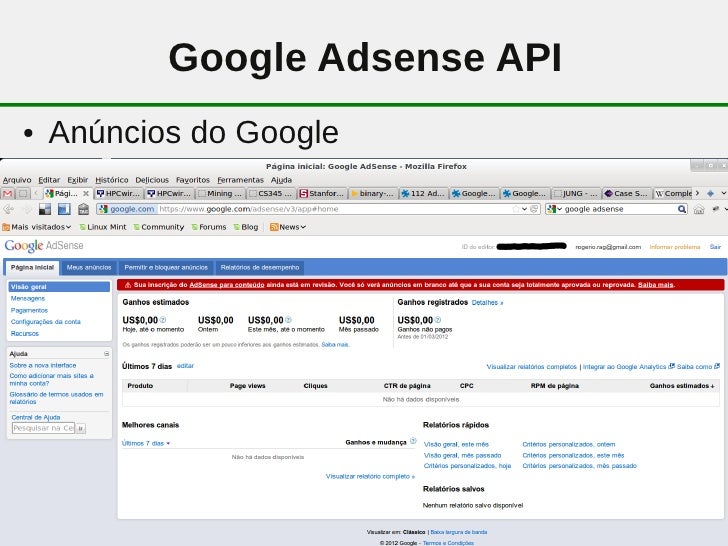Open the Blog bookmark

[x=246, y=227]
